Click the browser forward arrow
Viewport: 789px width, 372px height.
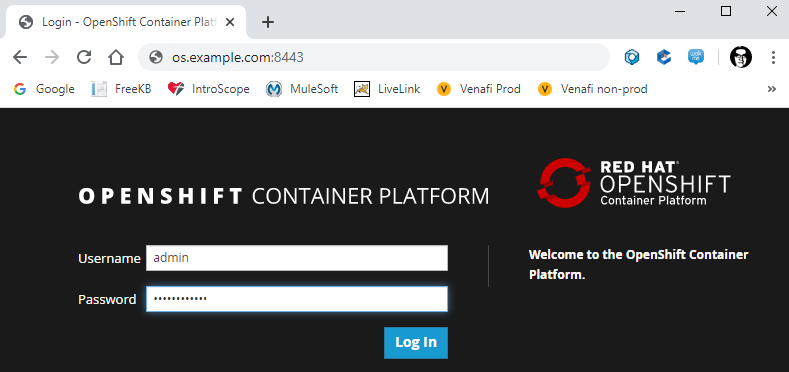[x=52, y=57]
